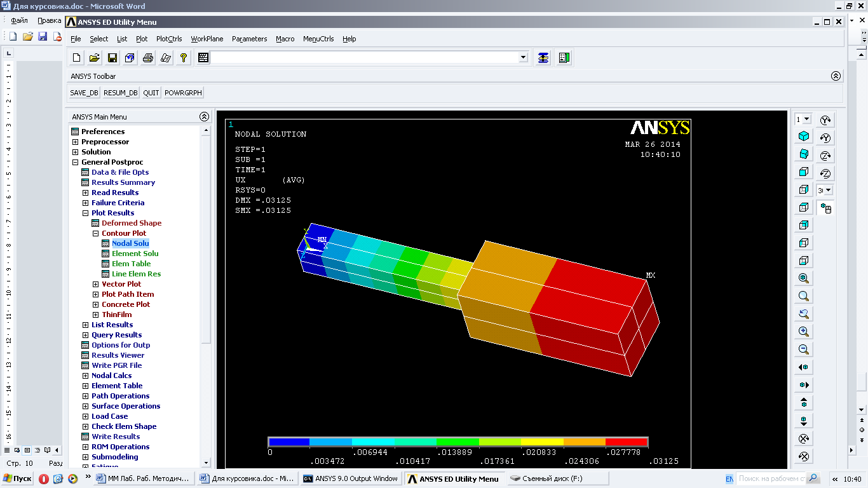Click the dark blue legend color band

click(289, 442)
